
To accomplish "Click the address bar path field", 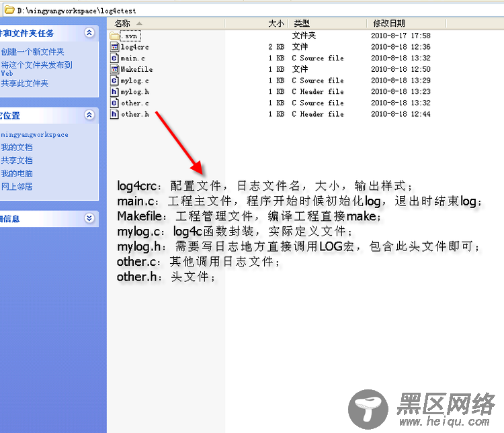I will pos(254,11).
